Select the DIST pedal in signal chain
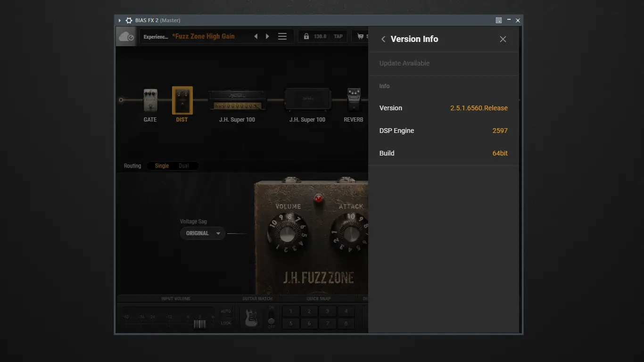 [x=182, y=100]
